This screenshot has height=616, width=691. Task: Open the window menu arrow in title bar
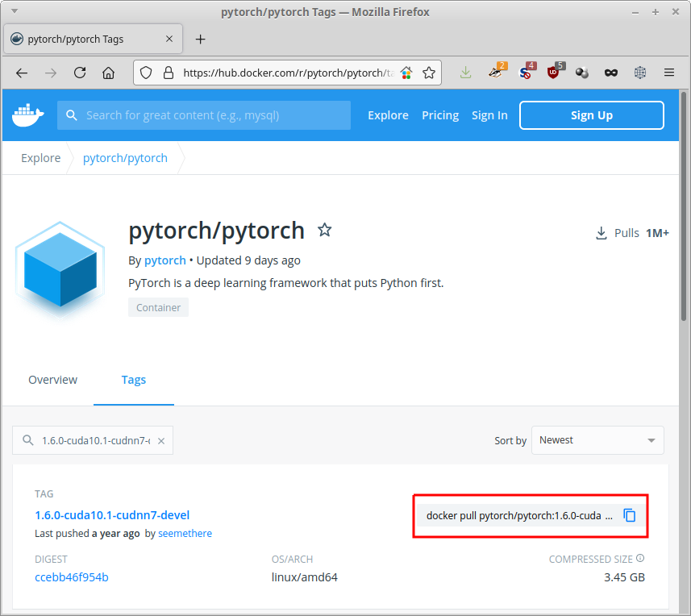[x=15, y=11]
